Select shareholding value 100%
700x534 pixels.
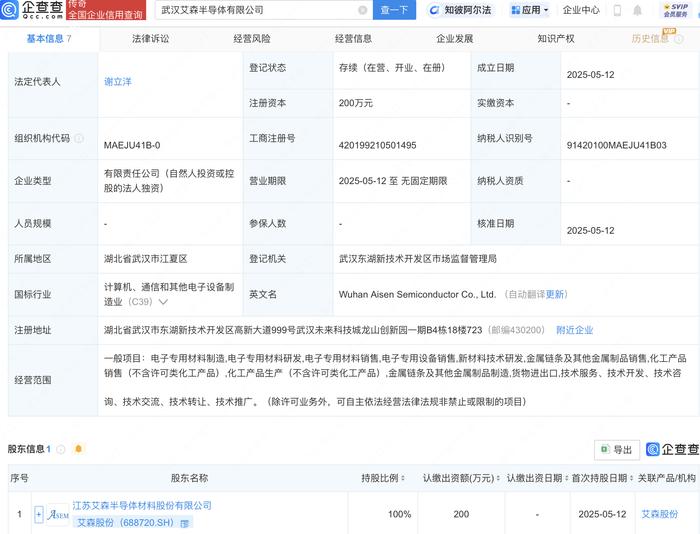click(x=399, y=514)
